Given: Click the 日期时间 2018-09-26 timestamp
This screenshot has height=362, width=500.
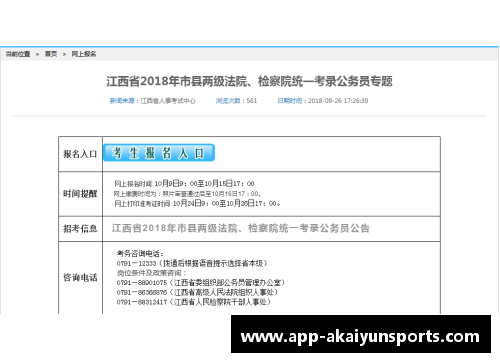Looking at the screenshot, I should [323, 101].
